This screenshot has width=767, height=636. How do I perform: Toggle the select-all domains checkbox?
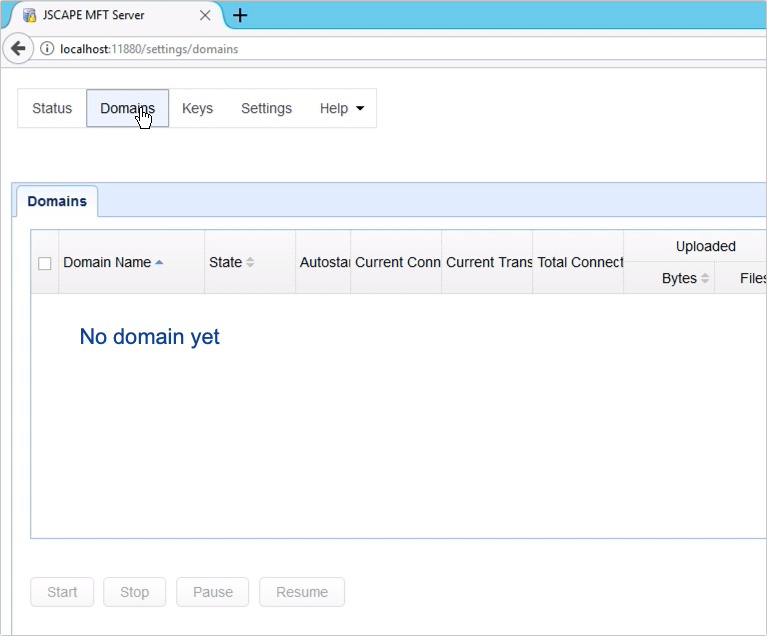[x=44, y=263]
